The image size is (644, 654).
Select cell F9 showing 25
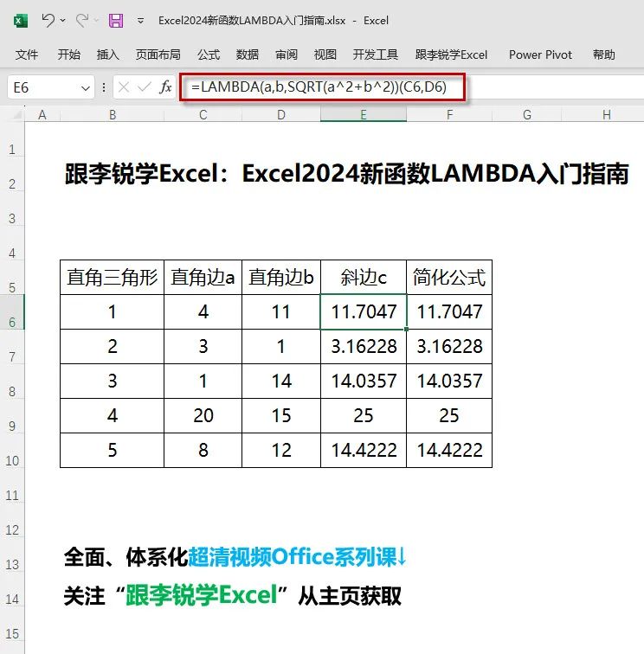click(449, 416)
